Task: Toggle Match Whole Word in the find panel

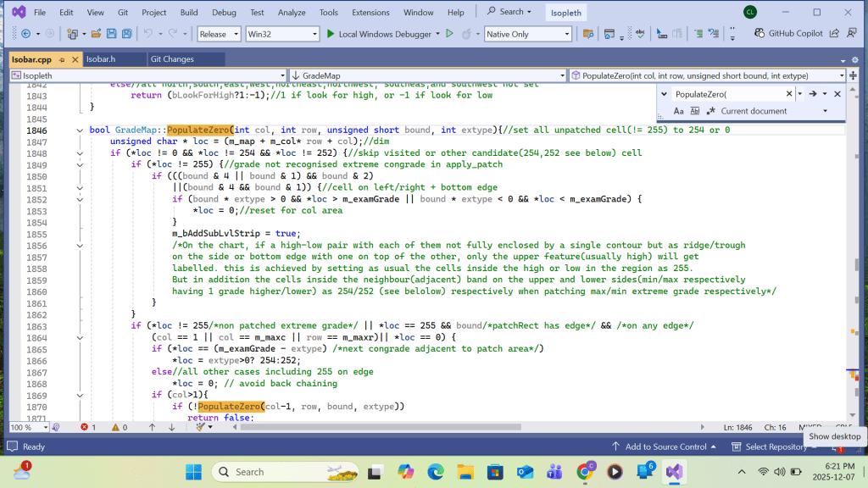Action: point(693,112)
